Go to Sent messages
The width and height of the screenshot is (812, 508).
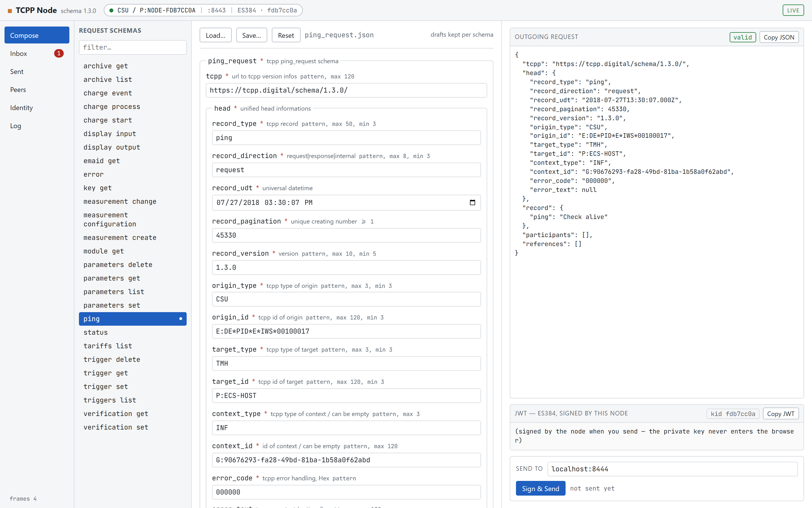[x=37, y=72]
